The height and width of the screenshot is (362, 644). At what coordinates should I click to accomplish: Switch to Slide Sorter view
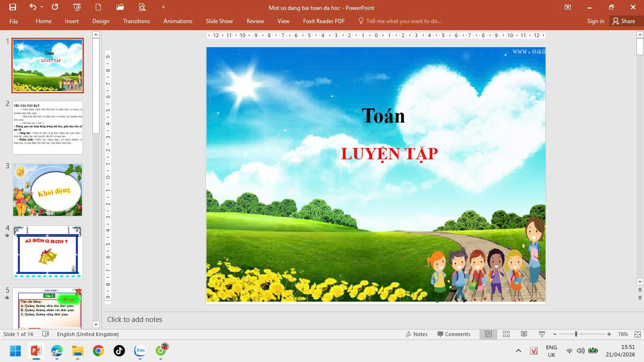506,334
